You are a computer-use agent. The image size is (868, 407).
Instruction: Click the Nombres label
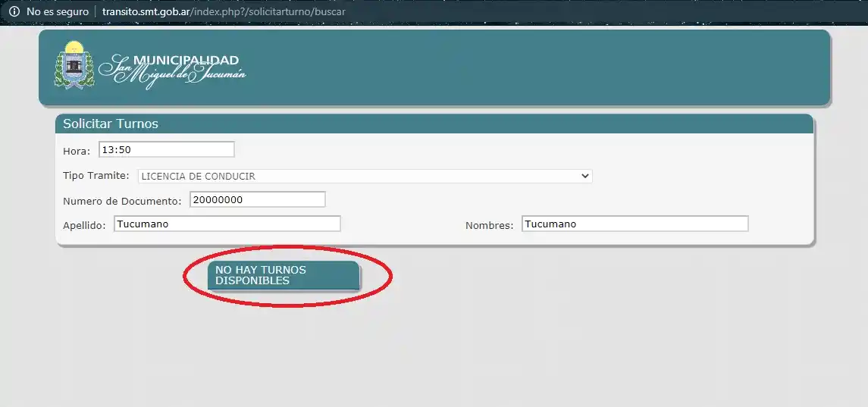[489, 225]
